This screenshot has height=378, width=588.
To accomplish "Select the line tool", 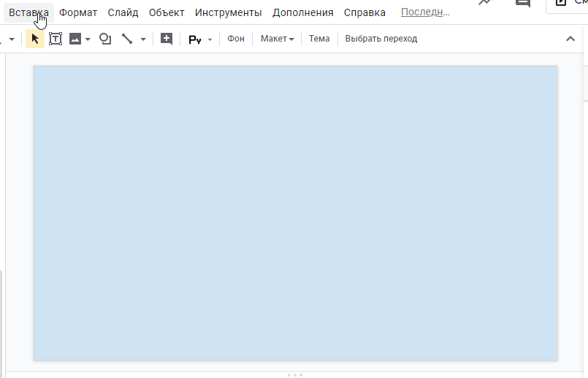I will (x=127, y=39).
